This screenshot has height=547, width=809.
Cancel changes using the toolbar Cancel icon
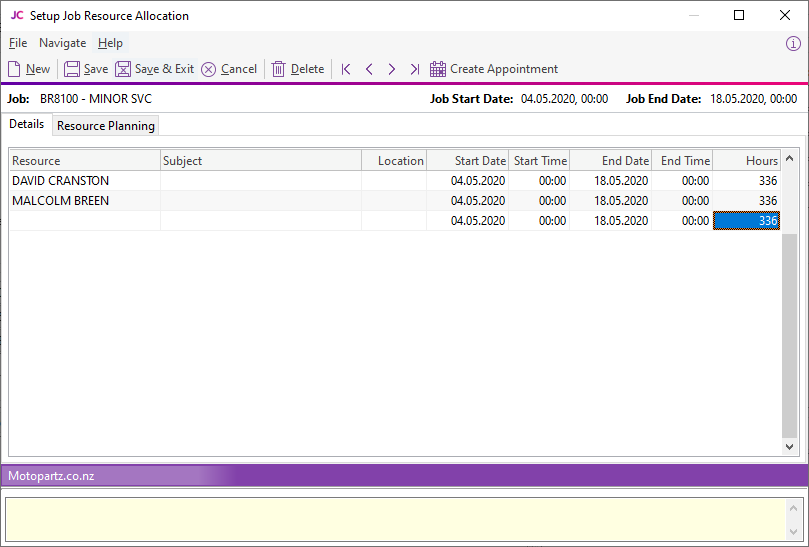click(209, 69)
